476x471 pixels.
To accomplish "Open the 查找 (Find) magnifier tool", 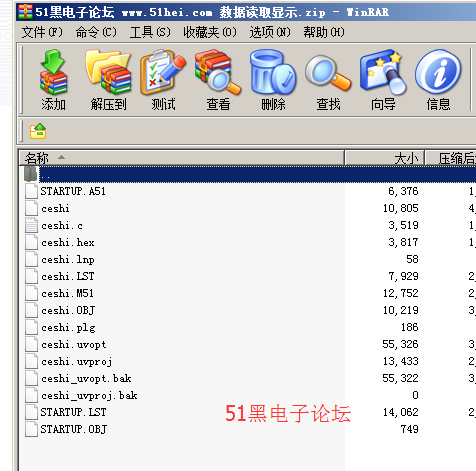I will 328,80.
